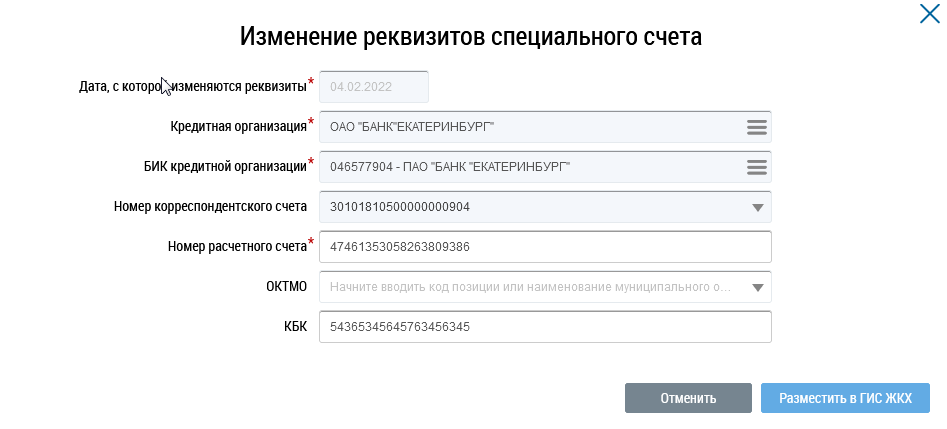
Task: Click the Номер расчетного счета label
Action: [237, 247]
